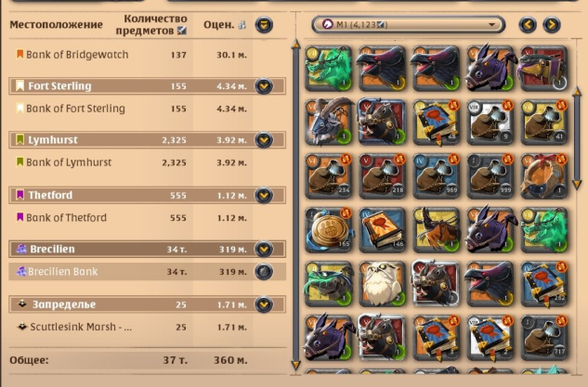
Task: Collapse all locations with header arrow button
Action: click(264, 25)
